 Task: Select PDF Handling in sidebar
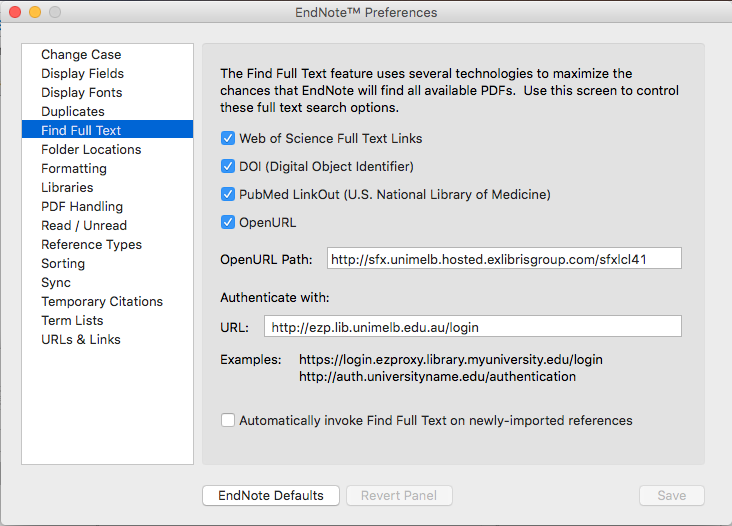click(x=82, y=206)
